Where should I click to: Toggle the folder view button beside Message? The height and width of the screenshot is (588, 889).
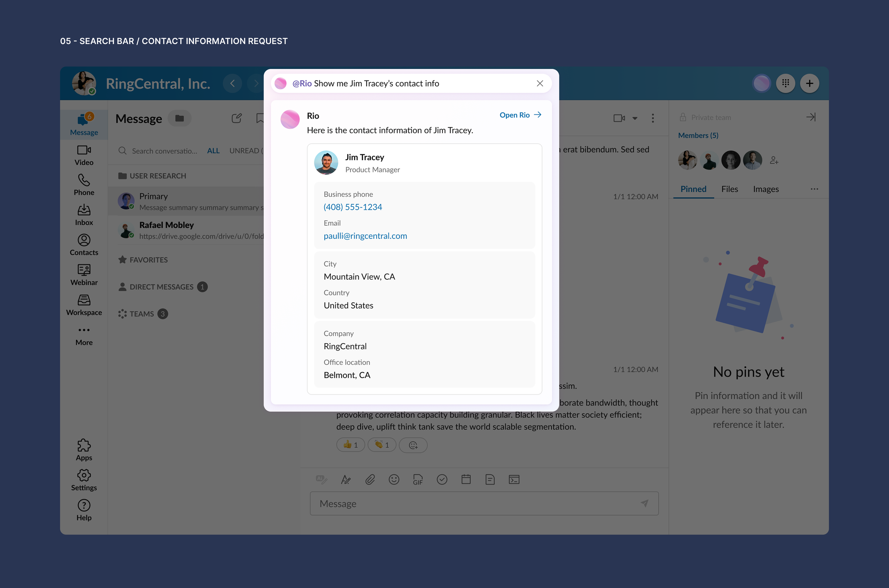pos(179,119)
